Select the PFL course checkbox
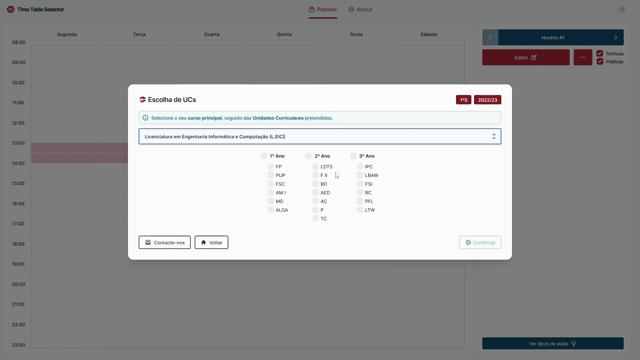This screenshot has width=640, height=360. (x=360, y=201)
